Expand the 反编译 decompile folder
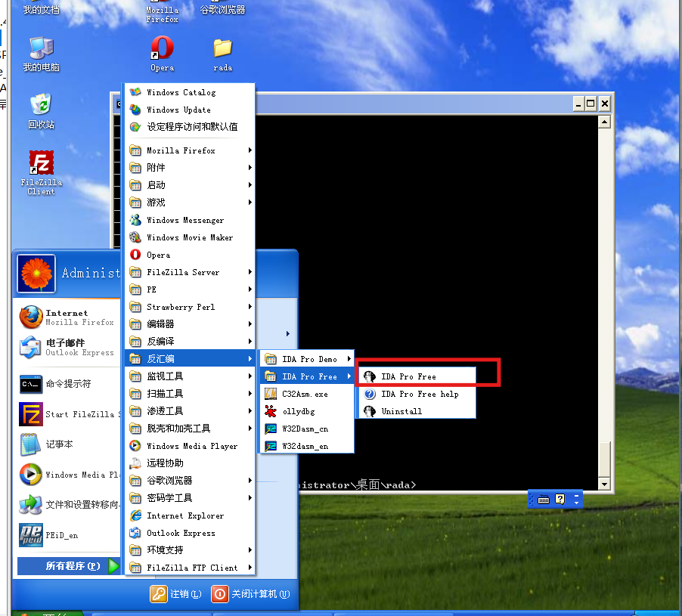The height and width of the screenshot is (616, 682). tap(190, 342)
